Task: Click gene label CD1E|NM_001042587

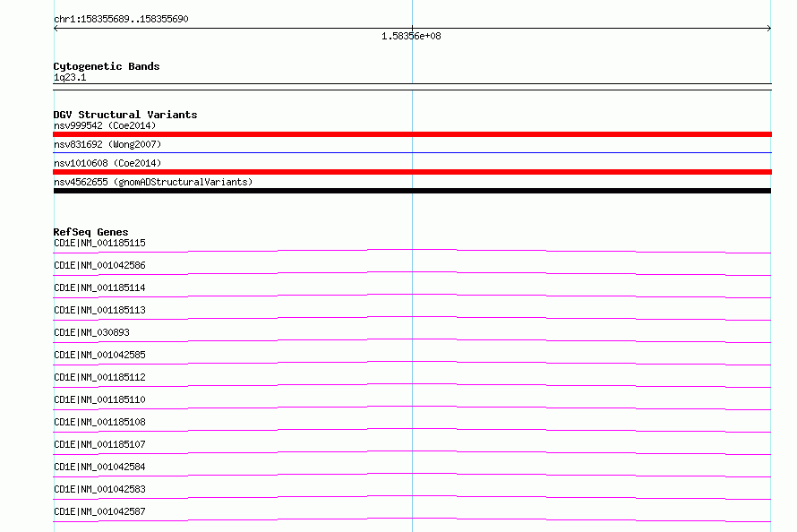Action: [x=99, y=511]
